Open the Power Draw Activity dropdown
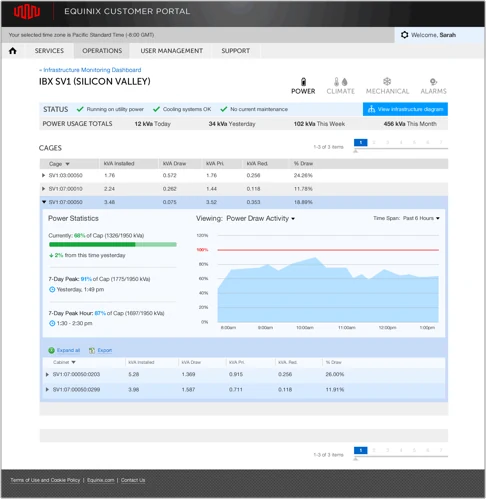The image size is (486, 499). (260, 218)
